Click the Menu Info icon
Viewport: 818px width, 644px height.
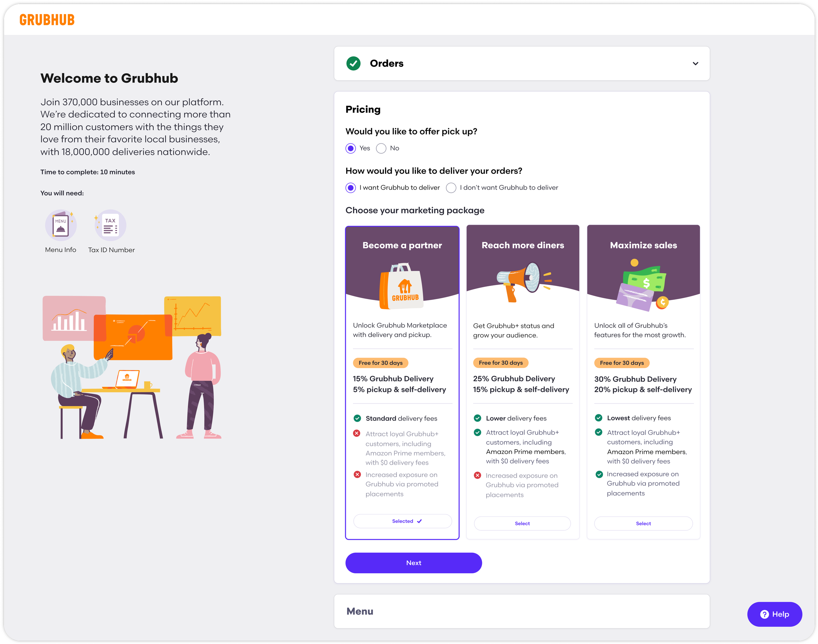(61, 225)
